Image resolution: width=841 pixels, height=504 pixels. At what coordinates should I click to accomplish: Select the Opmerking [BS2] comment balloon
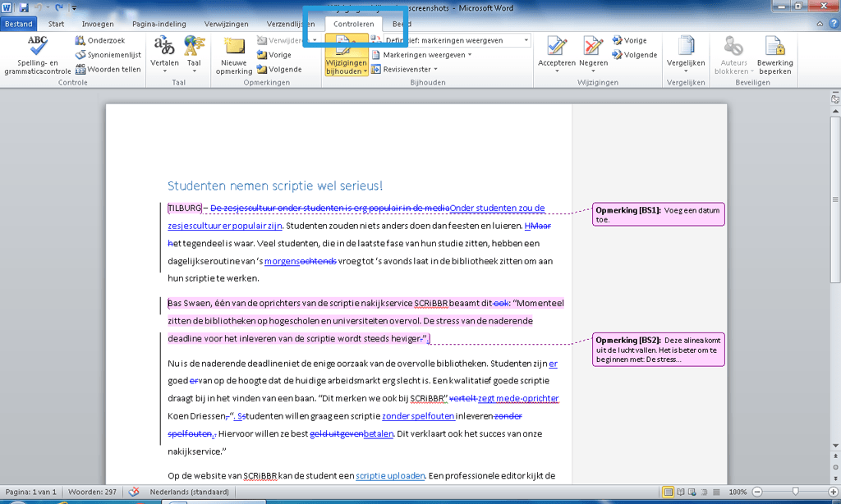658,350
